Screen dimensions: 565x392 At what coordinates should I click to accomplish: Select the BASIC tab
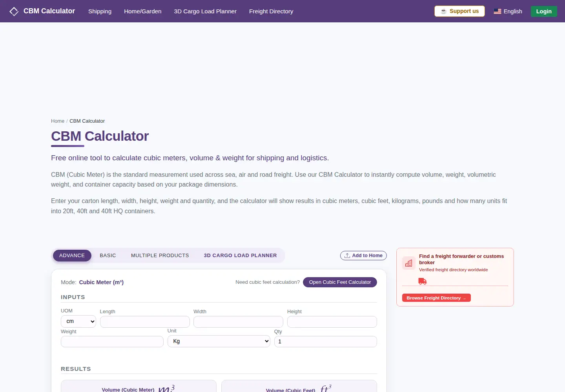[x=108, y=256]
